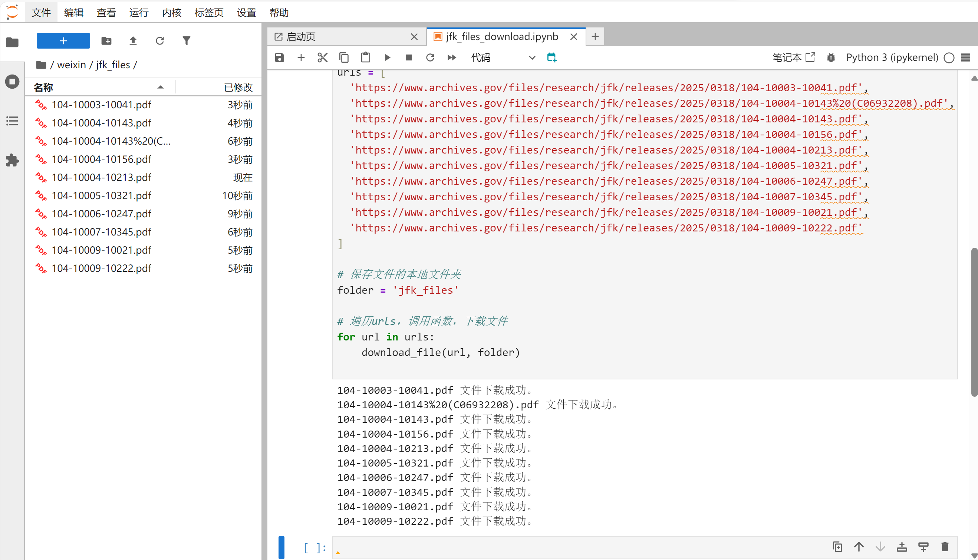Interrupt the kernel with the stop button

click(x=408, y=58)
